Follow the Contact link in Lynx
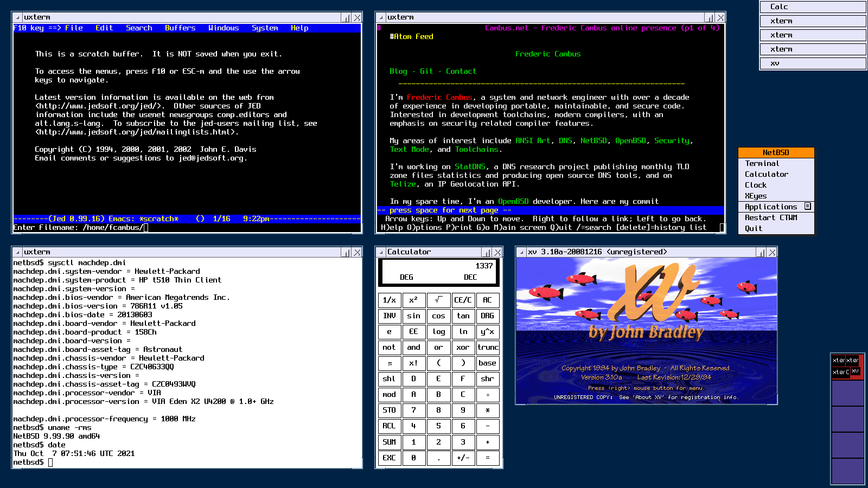 461,72
